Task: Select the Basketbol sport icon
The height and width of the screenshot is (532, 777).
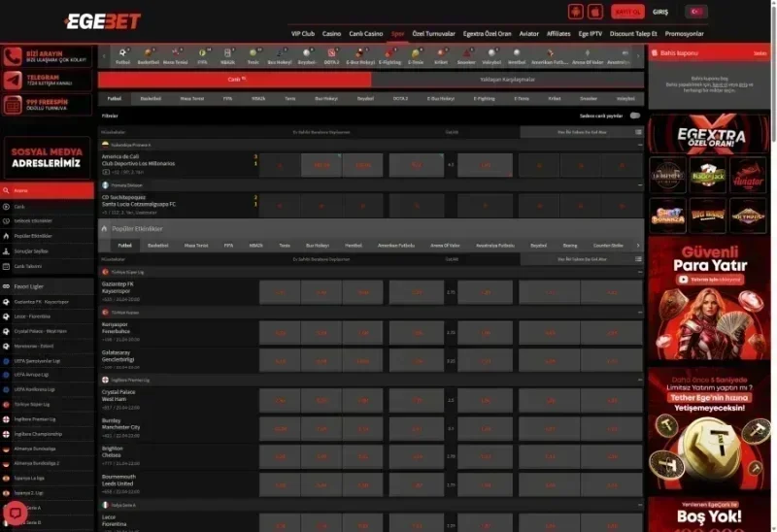Action: [148, 56]
